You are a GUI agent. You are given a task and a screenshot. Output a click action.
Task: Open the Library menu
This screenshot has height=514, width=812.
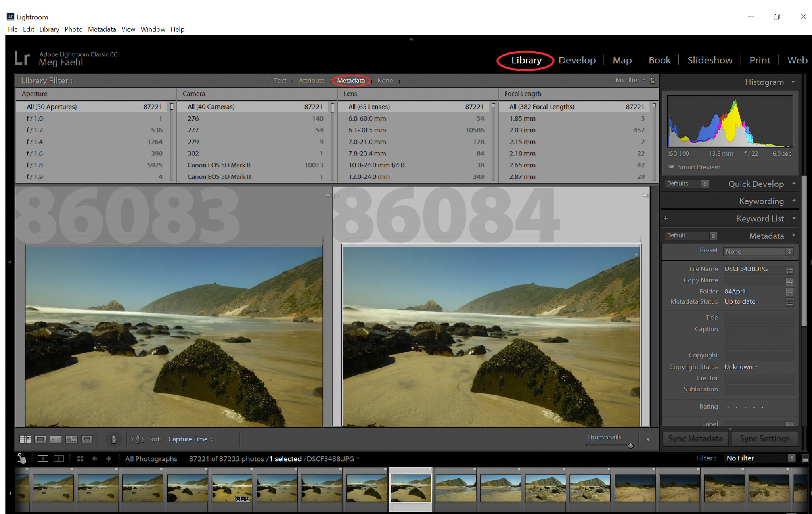coord(49,29)
